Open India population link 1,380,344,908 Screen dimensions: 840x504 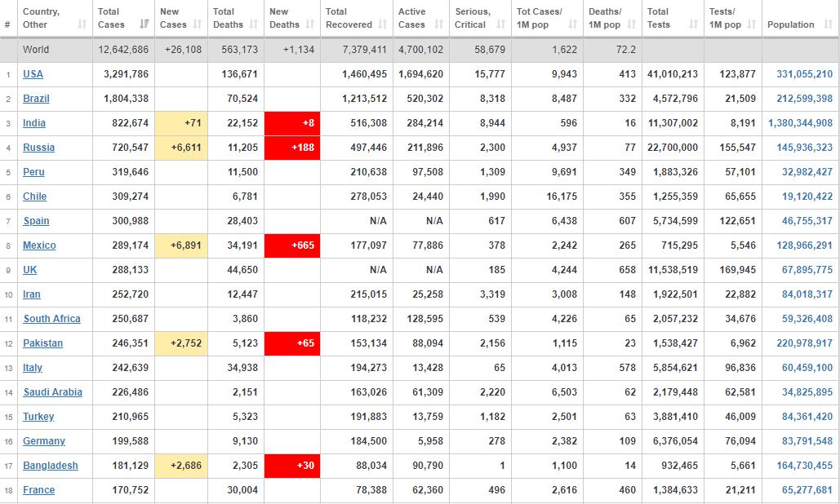[x=800, y=123]
